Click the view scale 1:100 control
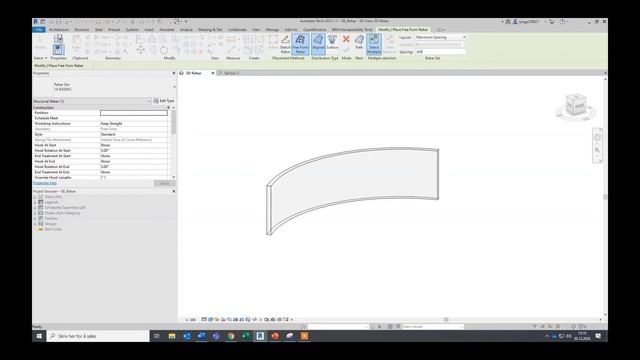Image resolution: width=640 pixels, height=360 pixels. click(x=191, y=320)
